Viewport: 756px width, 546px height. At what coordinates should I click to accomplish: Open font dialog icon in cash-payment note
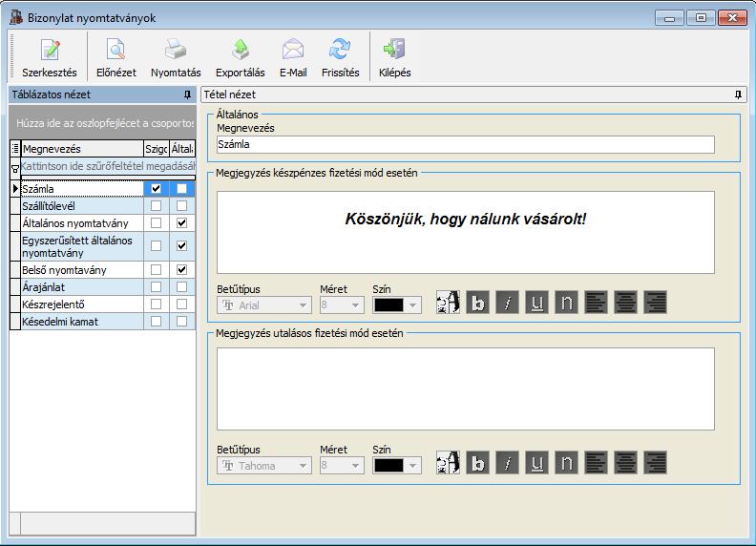click(449, 303)
